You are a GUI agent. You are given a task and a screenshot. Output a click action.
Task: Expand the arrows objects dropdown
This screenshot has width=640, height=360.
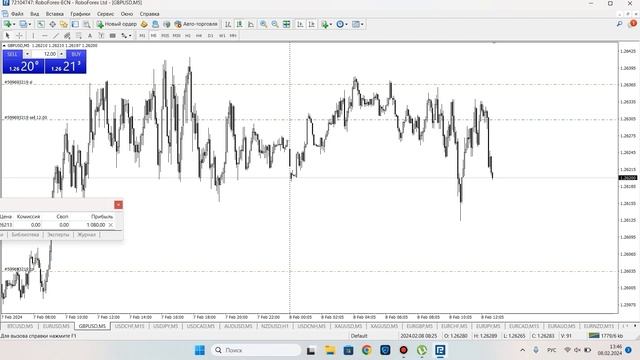pyautogui.click(x=130, y=36)
